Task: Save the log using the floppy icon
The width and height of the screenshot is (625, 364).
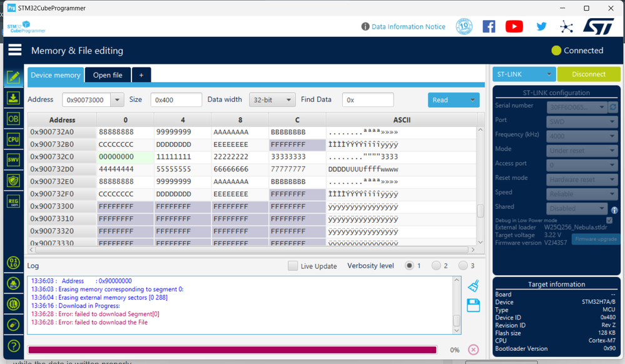Action: click(x=474, y=306)
